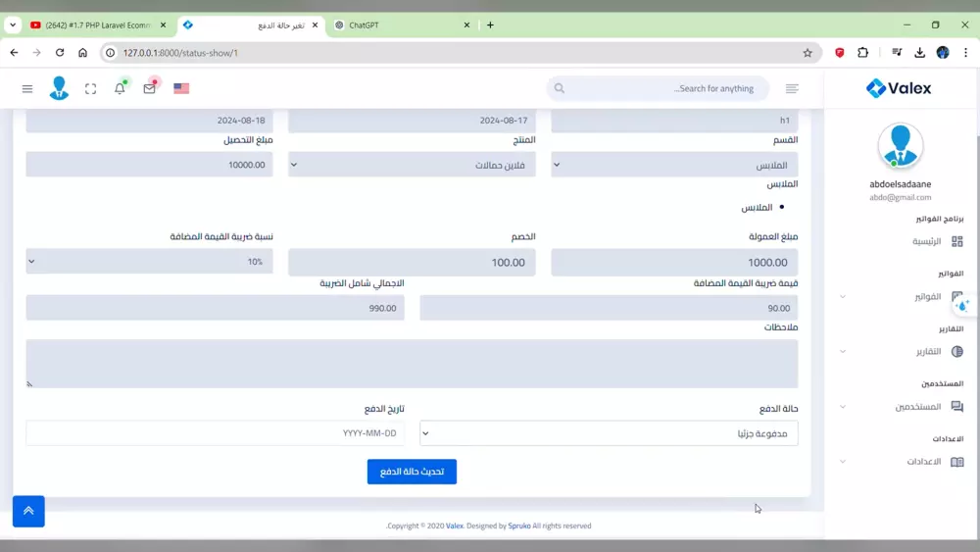Screen dimensions: 980x552
Task: Open the hamburger sidebar toggle menu
Action: pos(26,89)
